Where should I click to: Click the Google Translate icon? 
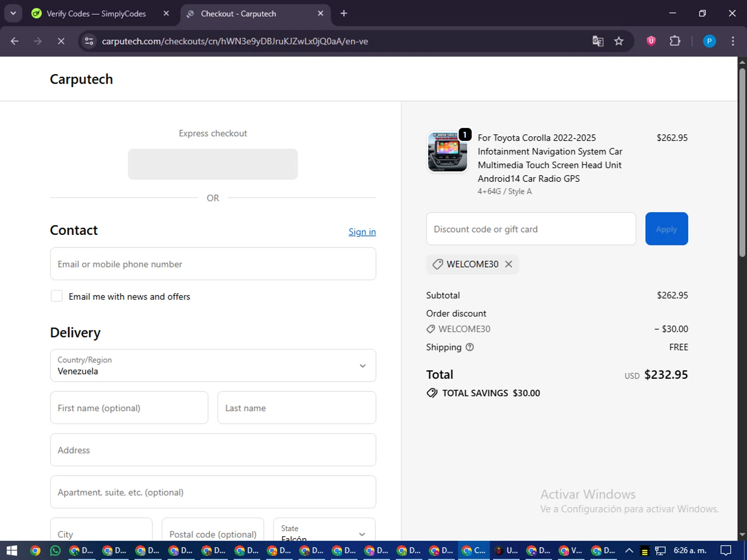pyautogui.click(x=598, y=41)
